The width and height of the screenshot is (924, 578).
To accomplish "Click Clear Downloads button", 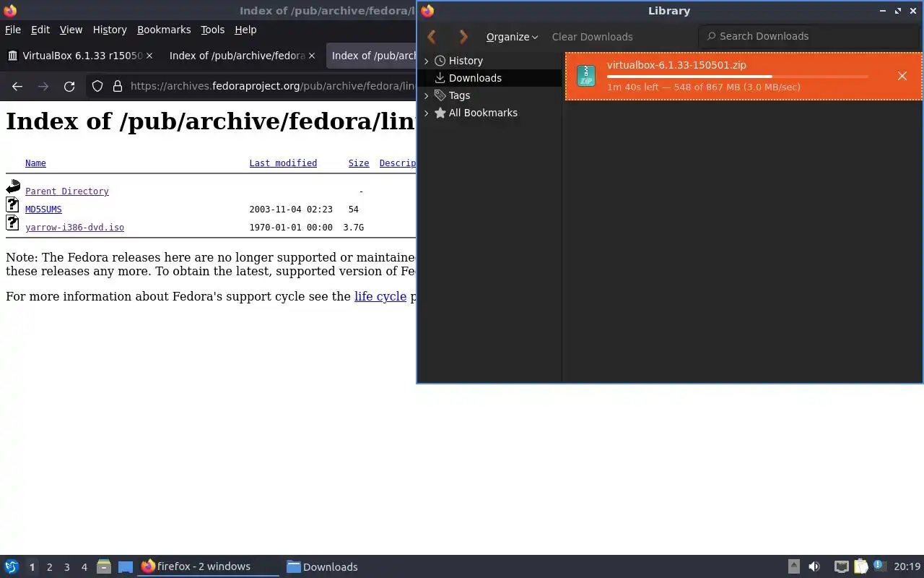I will click(592, 37).
